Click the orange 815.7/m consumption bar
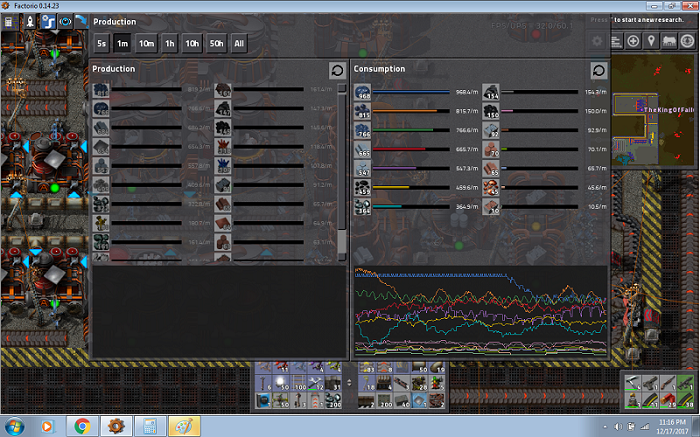700x437 pixels. [411, 111]
